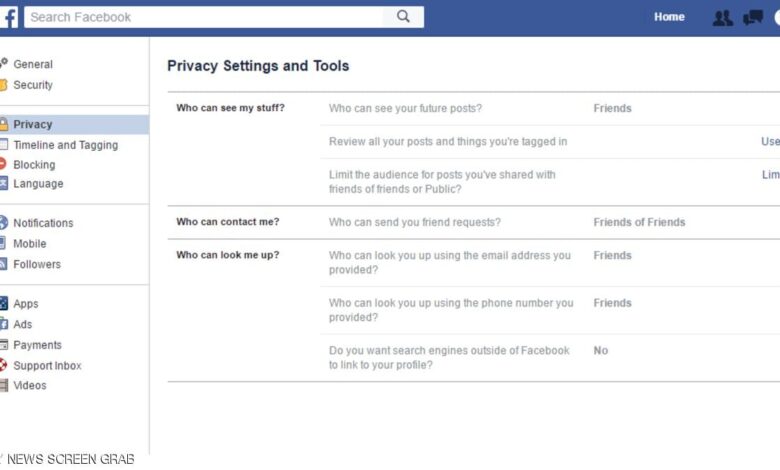
Task: Go to Home in top bar
Action: point(669,17)
